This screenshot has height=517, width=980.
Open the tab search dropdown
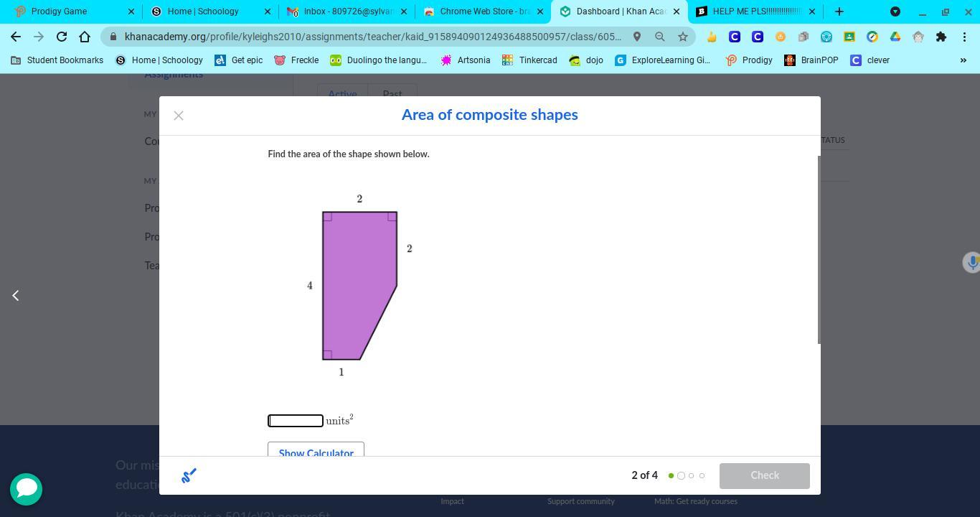tap(895, 11)
